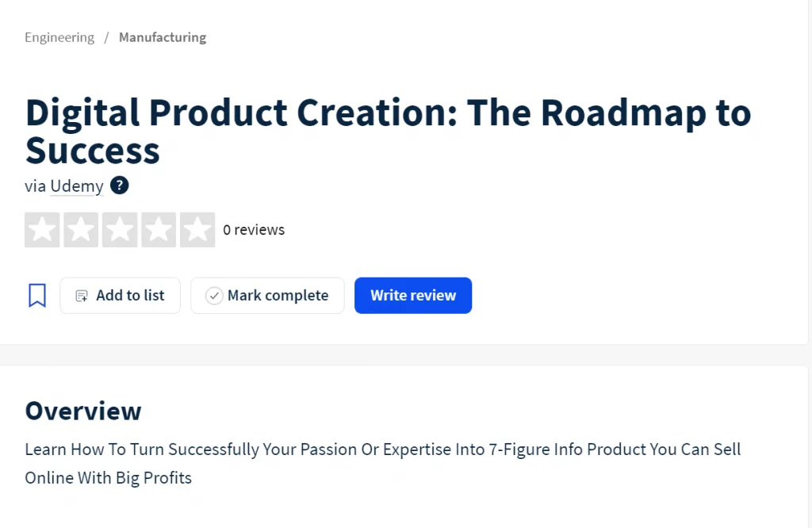Select the fifth rating star
This screenshot has width=812, height=528.
click(x=197, y=229)
